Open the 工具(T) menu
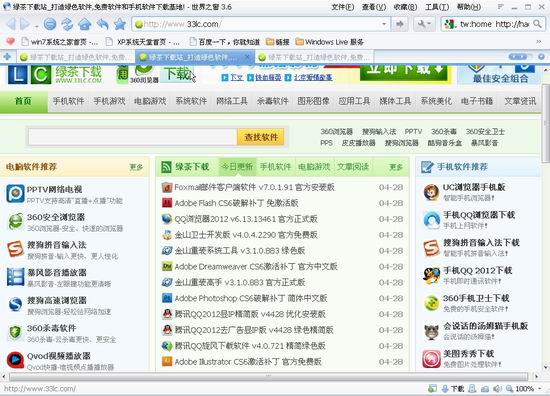 click(437, 7)
